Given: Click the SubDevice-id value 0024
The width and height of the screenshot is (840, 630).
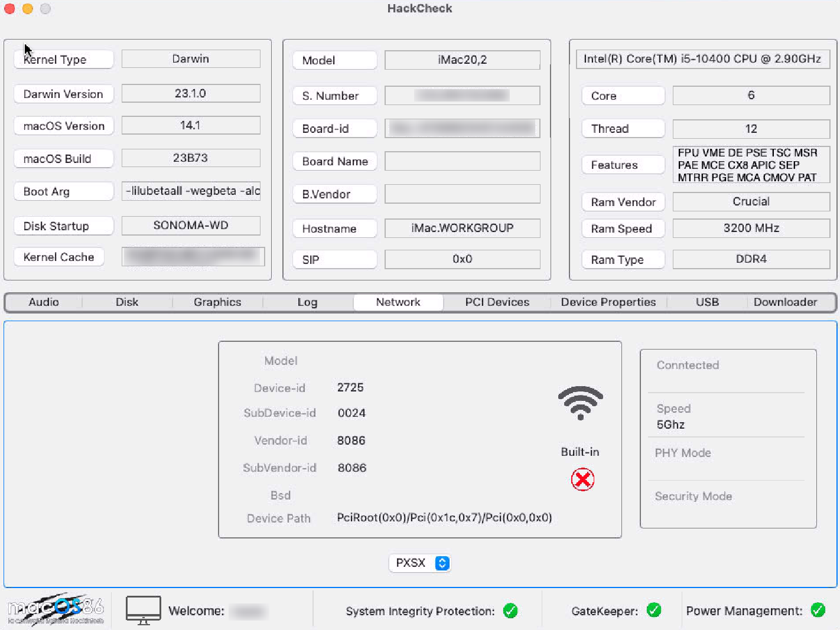Looking at the screenshot, I should tap(351, 413).
